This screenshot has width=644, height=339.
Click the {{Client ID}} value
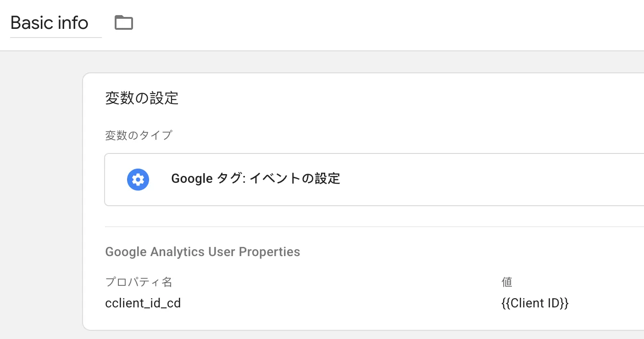click(x=535, y=303)
